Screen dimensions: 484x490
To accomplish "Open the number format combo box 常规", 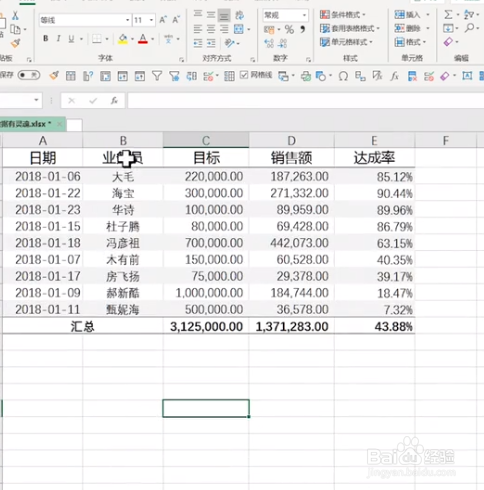I will pyautogui.click(x=285, y=15).
